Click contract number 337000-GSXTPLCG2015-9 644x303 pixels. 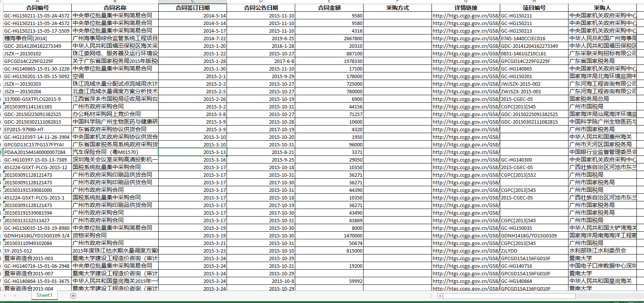click(37, 99)
